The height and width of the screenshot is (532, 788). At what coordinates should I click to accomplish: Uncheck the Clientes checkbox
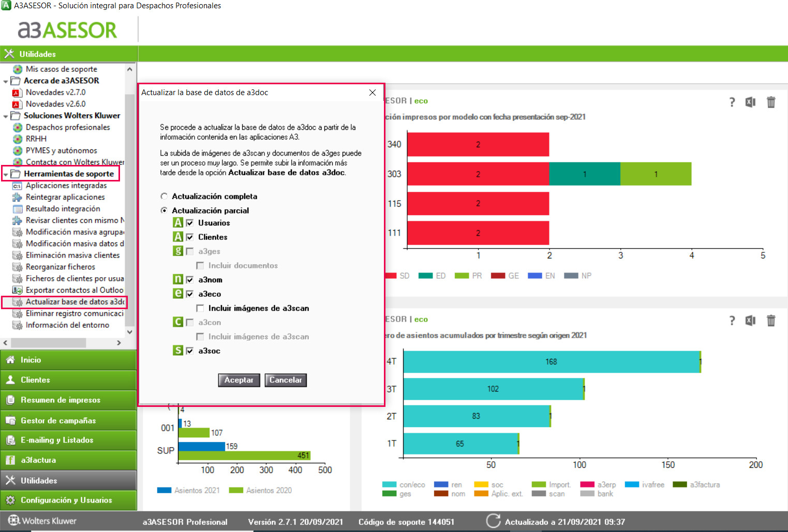point(190,237)
